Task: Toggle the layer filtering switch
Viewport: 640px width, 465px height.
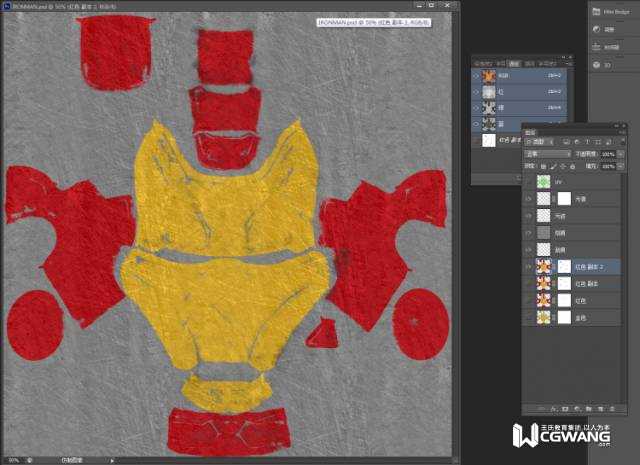Action: point(622,142)
